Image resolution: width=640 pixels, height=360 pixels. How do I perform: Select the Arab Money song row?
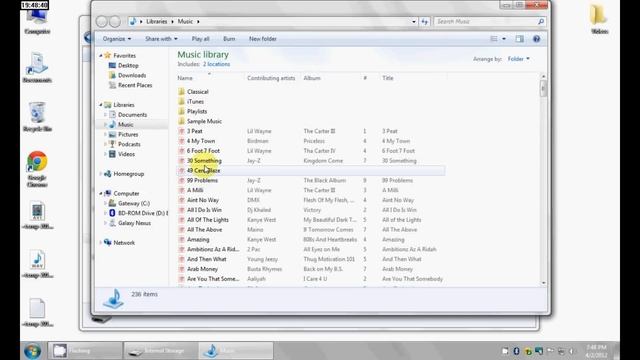[x=311, y=269]
